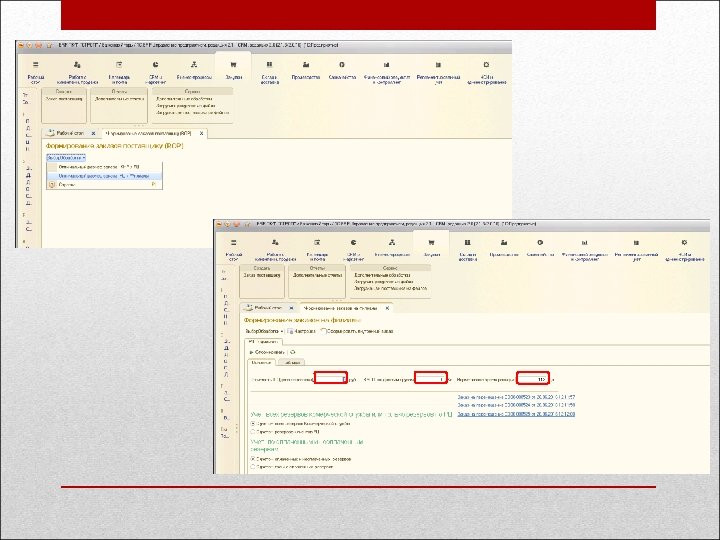Viewport: 720px width, 540px height.
Task: Select second radio under коммерческой службы reserves heading
Action: click(253, 432)
